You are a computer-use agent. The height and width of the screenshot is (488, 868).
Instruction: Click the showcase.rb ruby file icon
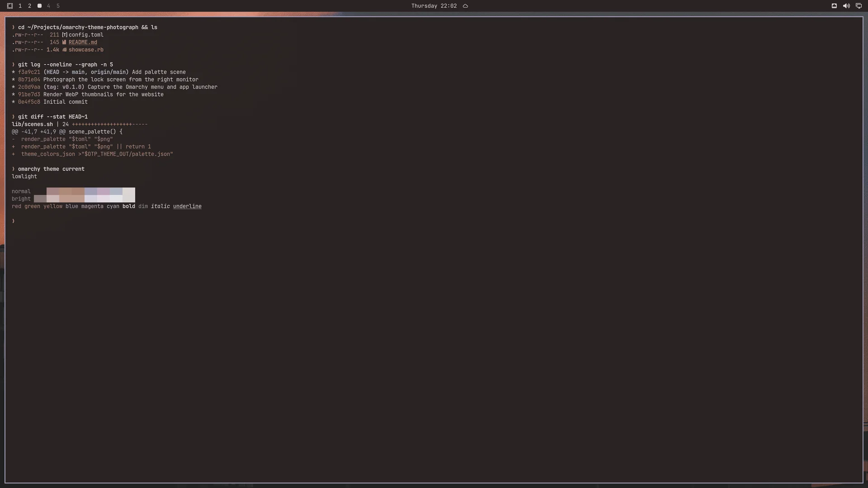[x=64, y=50]
